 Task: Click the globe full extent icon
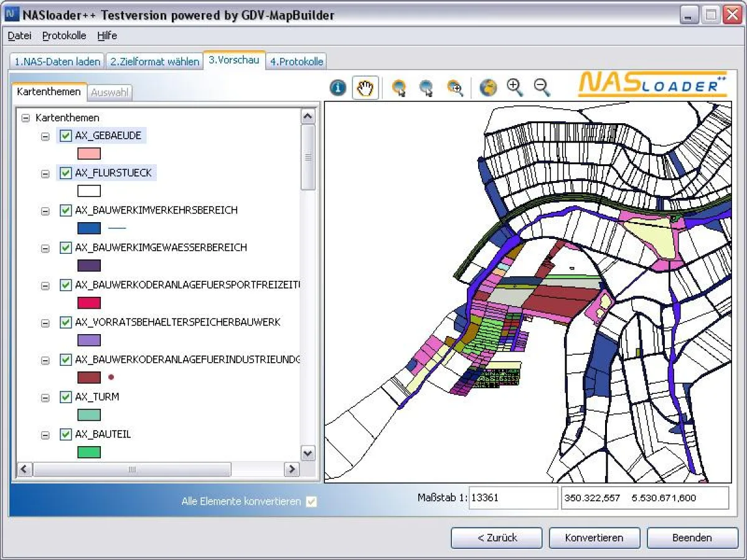[x=488, y=88]
